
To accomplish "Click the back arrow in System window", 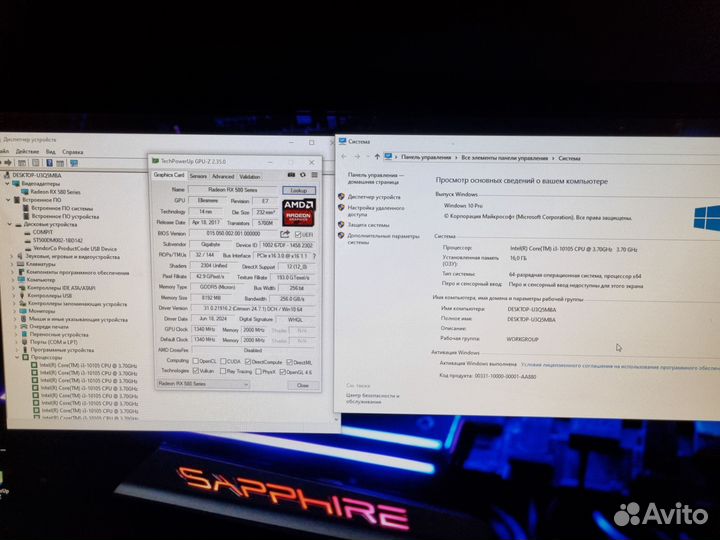I will coord(345,157).
